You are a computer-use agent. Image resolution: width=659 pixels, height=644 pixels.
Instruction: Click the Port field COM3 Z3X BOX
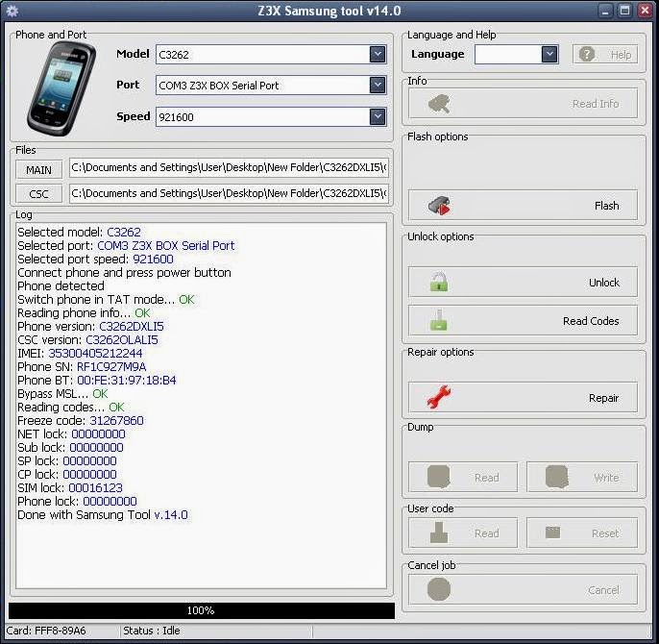271,86
